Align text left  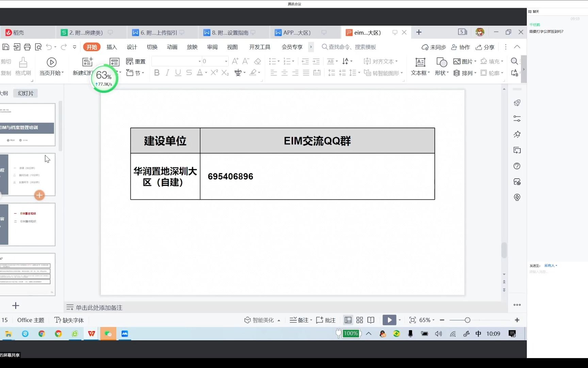274,73
